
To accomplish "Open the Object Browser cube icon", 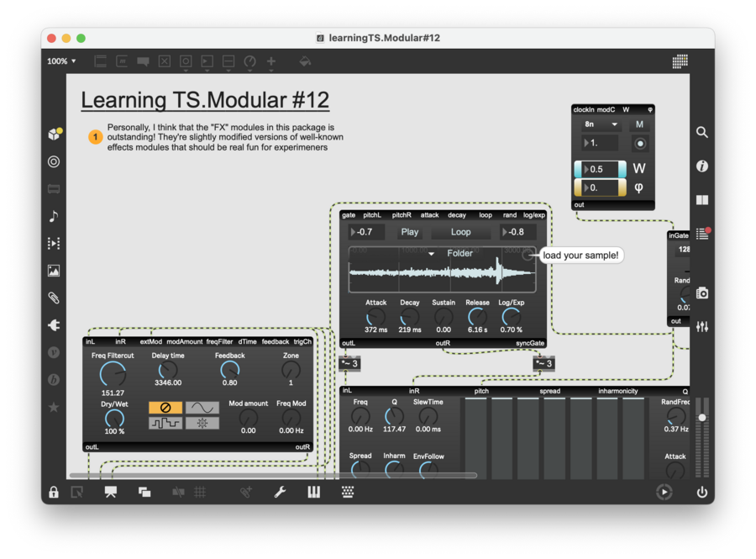I will (x=54, y=134).
